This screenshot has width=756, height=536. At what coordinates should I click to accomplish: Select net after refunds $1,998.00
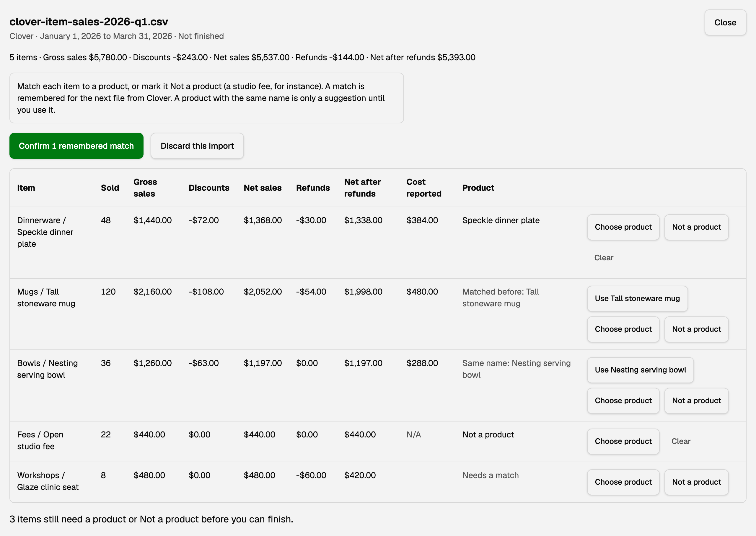(363, 292)
